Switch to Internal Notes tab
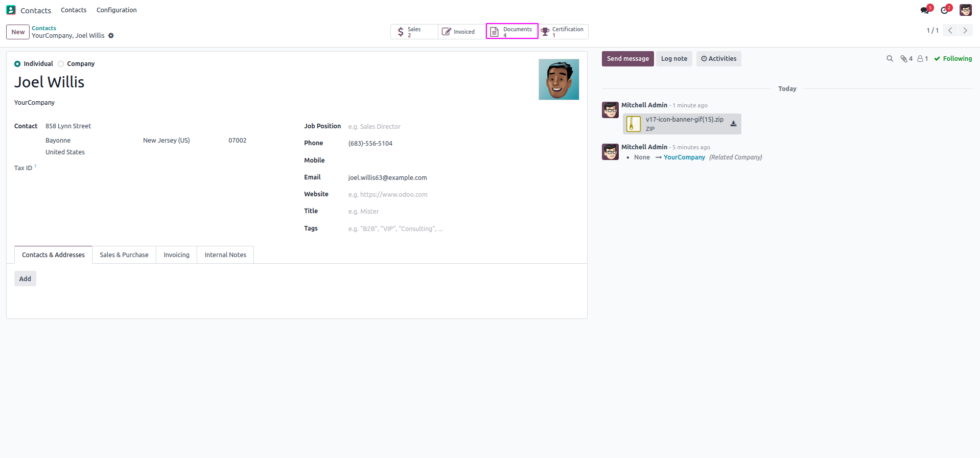Screen dimensions: 980x458 (x=225, y=255)
